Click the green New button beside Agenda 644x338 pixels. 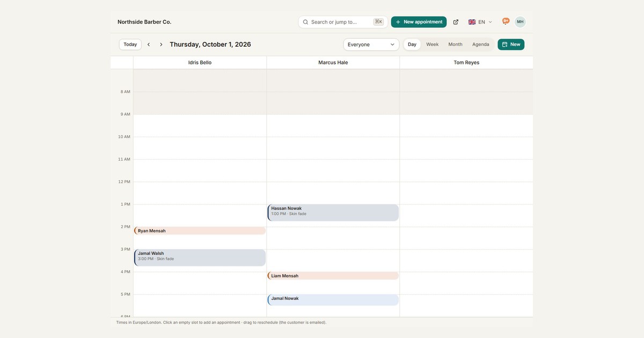511,45
